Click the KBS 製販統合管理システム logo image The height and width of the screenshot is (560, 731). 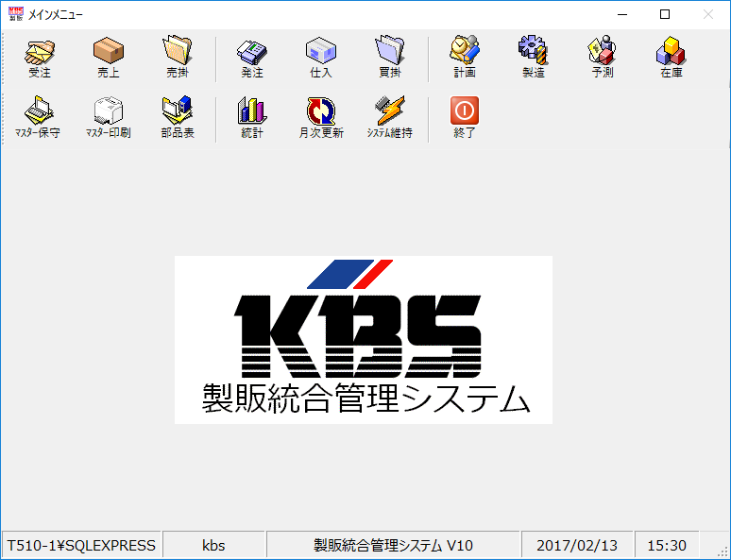click(x=364, y=339)
